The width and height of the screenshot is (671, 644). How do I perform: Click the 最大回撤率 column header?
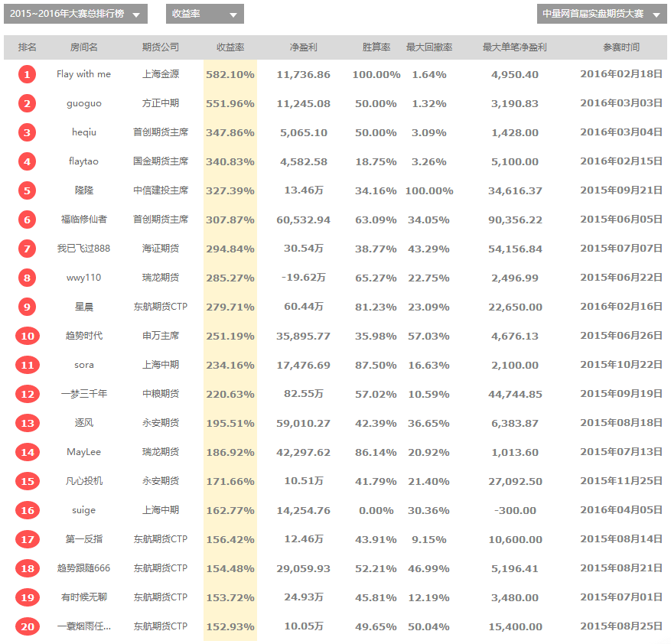click(429, 47)
